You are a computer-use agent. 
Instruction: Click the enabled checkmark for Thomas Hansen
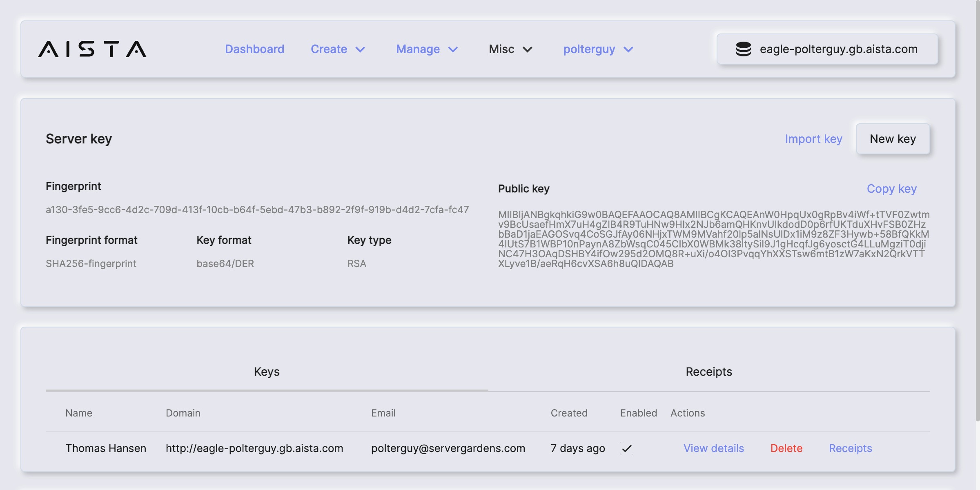627,448
